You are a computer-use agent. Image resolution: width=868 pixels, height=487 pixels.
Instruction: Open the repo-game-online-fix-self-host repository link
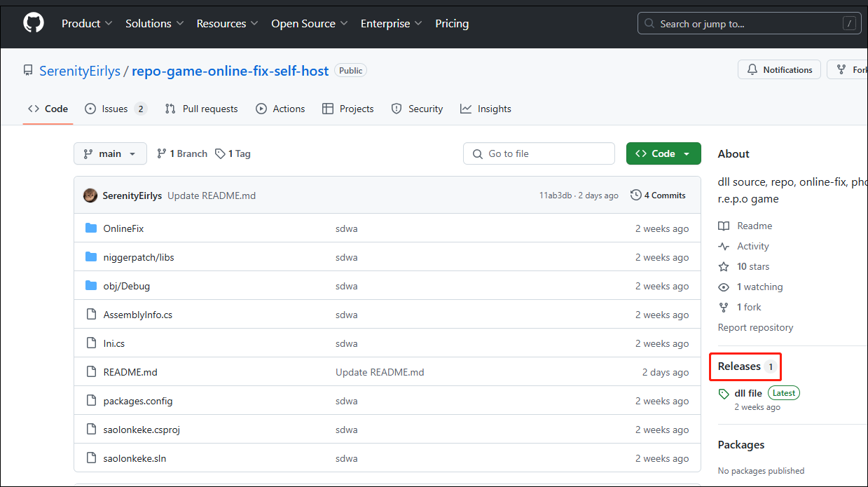[230, 71]
